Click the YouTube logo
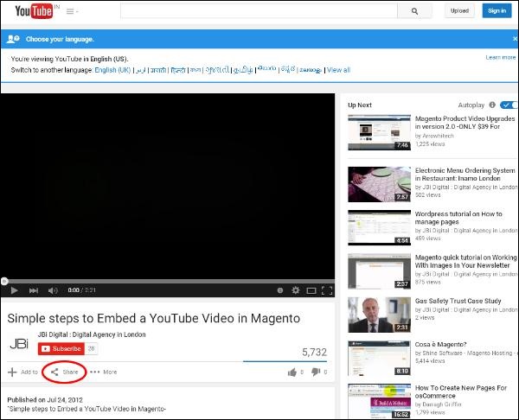 tap(34, 11)
